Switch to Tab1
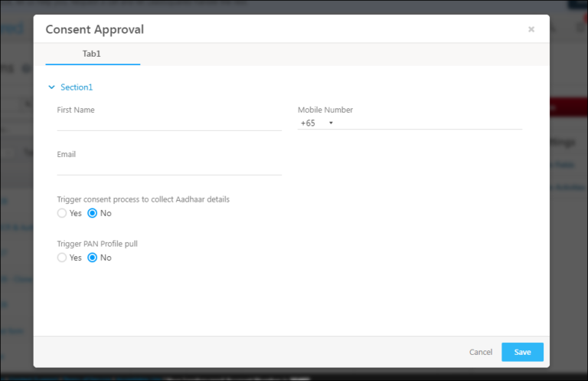The height and width of the screenshot is (381, 588). point(92,54)
